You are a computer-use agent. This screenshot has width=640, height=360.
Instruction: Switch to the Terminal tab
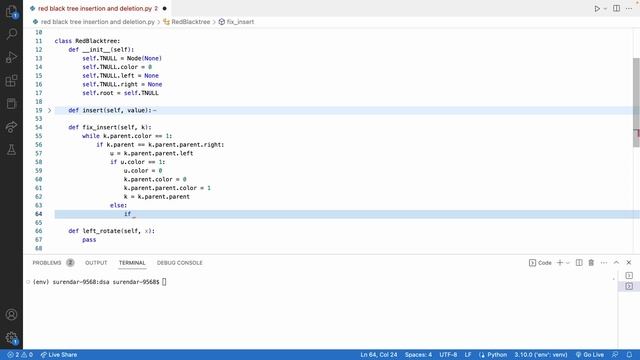point(132,263)
